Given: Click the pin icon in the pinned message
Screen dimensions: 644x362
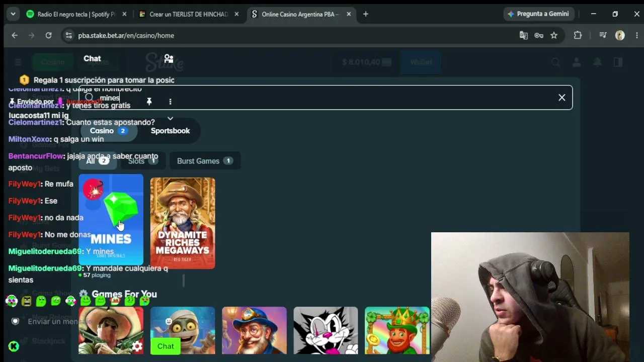Looking at the screenshot, I should click(x=149, y=102).
